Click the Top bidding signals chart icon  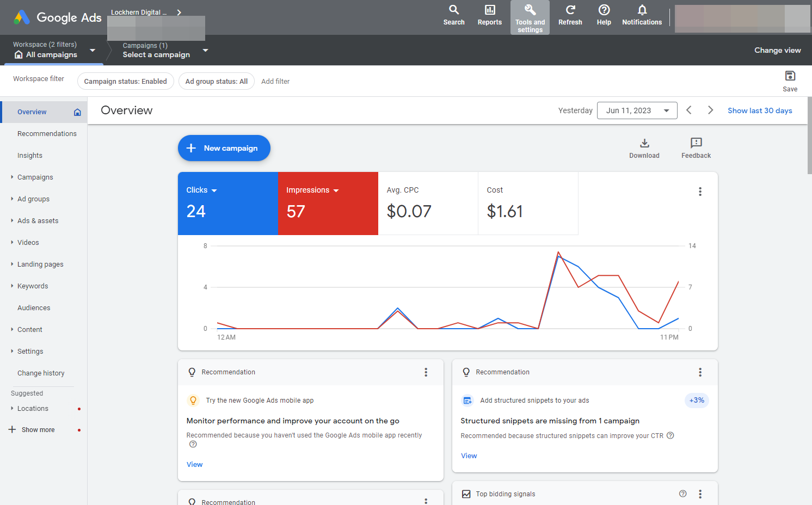point(466,494)
